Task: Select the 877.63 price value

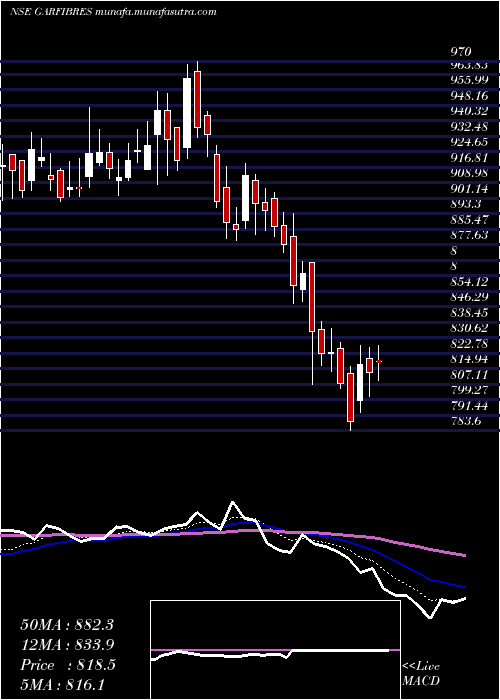Action: (469, 235)
